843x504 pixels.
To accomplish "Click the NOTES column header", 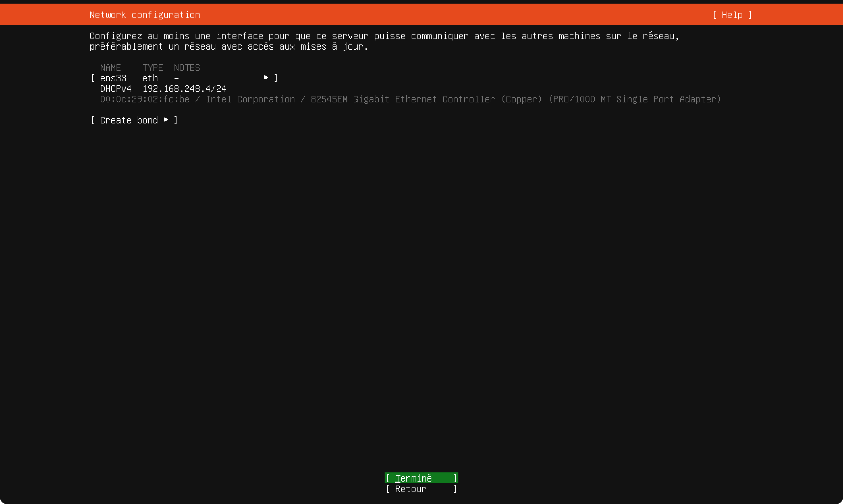I will click(187, 67).
